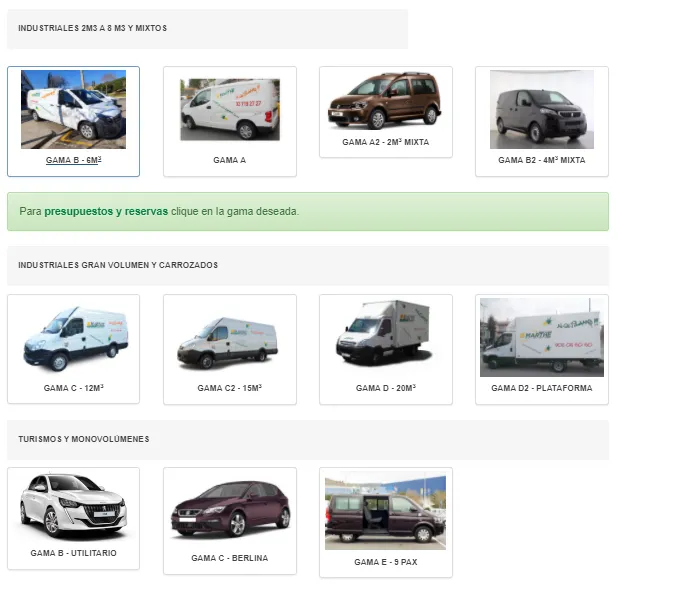Image resolution: width=673 pixels, height=598 pixels.
Task: Open the GAMA B - 6M³ van photo
Action: coord(73,109)
